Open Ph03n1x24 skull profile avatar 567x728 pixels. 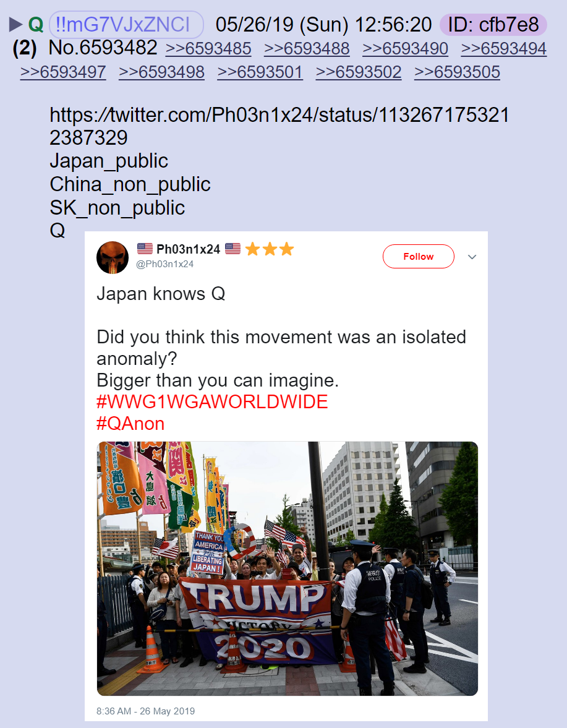point(113,257)
